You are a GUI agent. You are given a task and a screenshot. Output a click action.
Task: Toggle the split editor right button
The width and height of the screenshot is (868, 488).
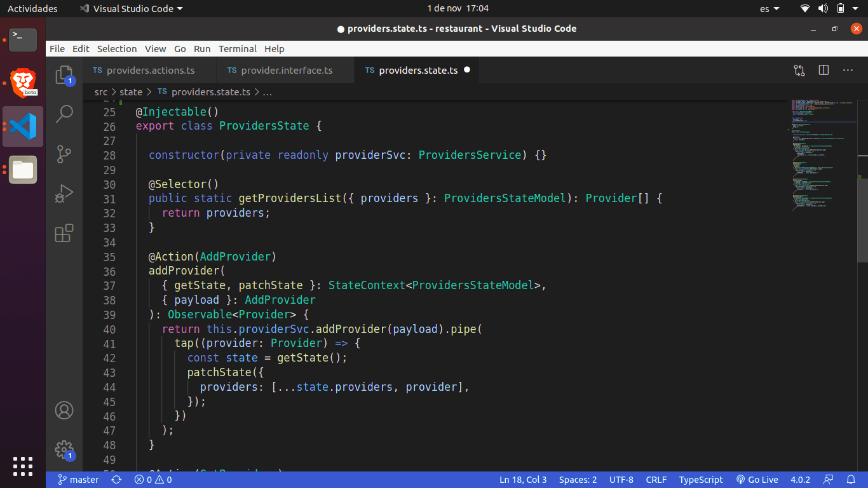[x=824, y=71]
